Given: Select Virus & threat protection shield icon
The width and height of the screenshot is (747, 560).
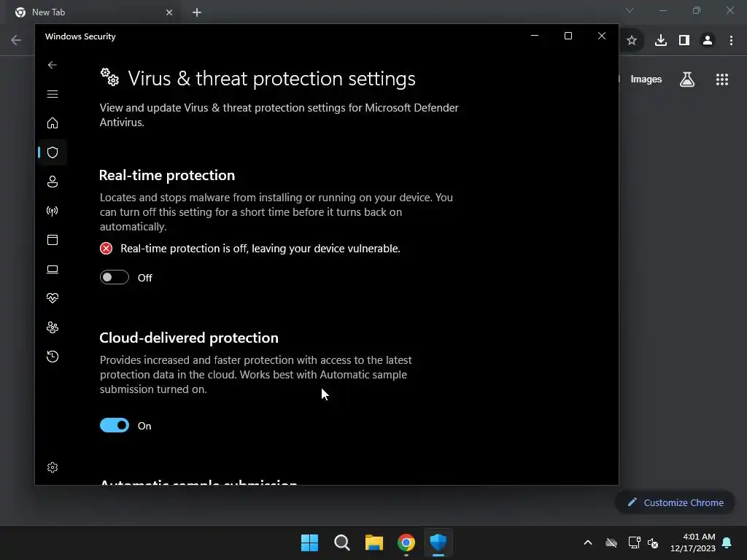Looking at the screenshot, I should [x=53, y=152].
